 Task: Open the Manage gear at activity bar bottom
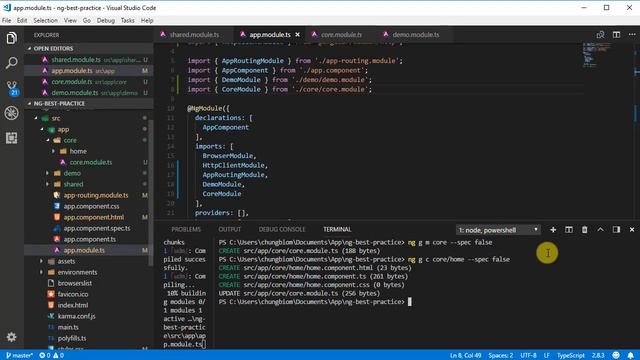(11, 337)
